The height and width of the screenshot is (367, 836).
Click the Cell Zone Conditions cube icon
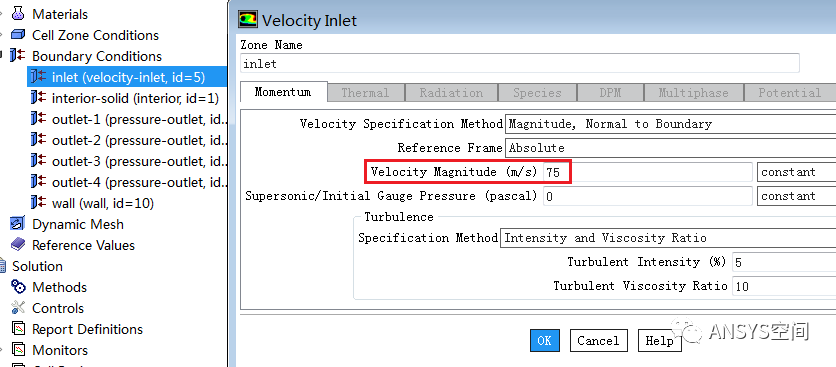click(x=18, y=35)
